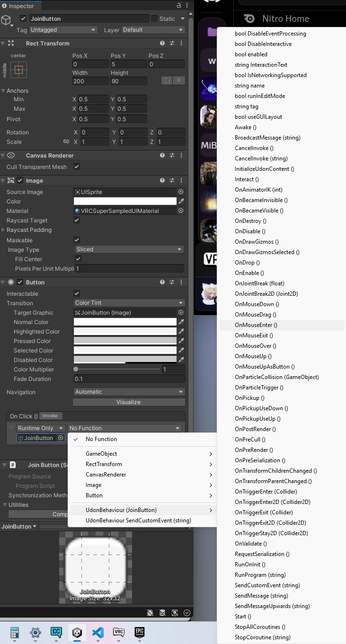This screenshot has width=346, height=644.
Task: Click the Visualize button
Action: [129, 402]
